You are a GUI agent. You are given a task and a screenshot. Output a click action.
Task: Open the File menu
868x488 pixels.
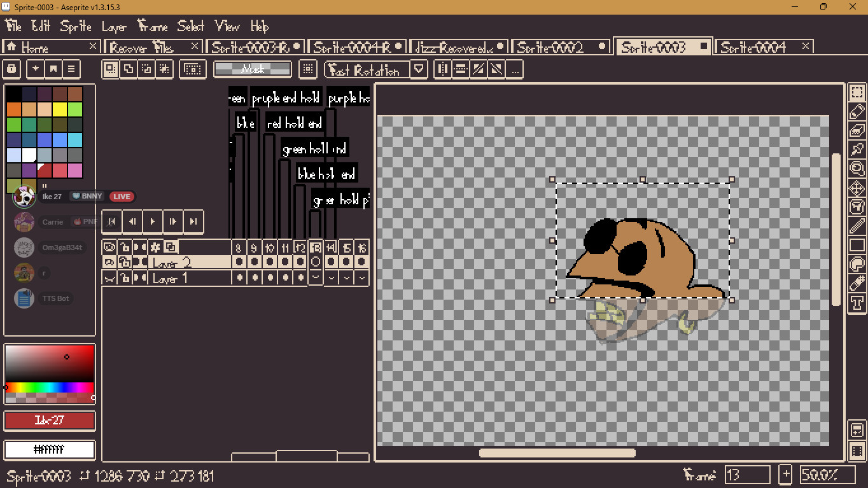[13, 26]
